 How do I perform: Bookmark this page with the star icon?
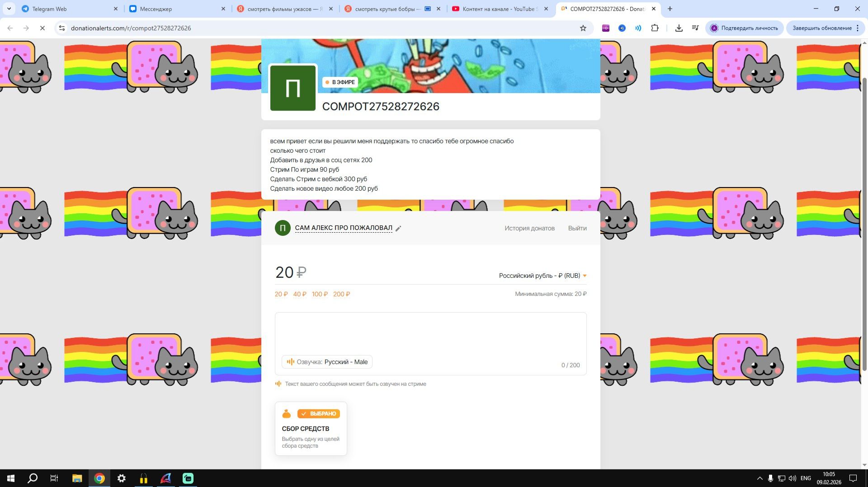pyautogui.click(x=583, y=28)
